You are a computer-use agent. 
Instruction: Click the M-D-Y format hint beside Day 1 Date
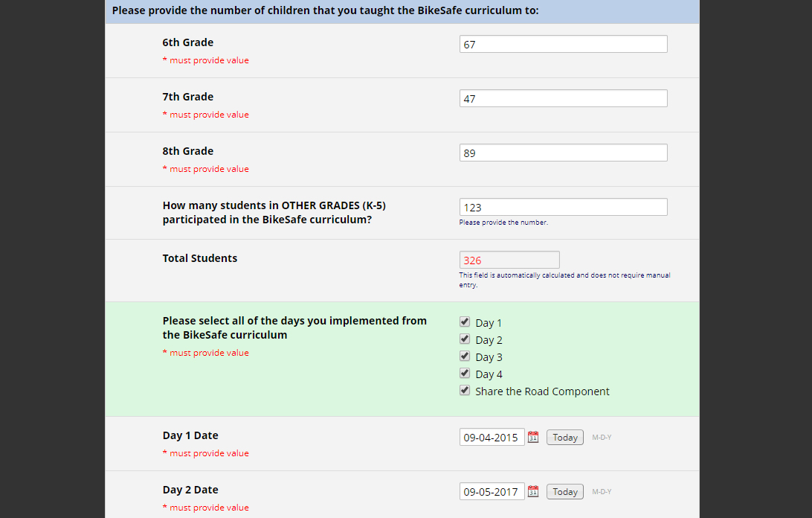coord(602,438)
